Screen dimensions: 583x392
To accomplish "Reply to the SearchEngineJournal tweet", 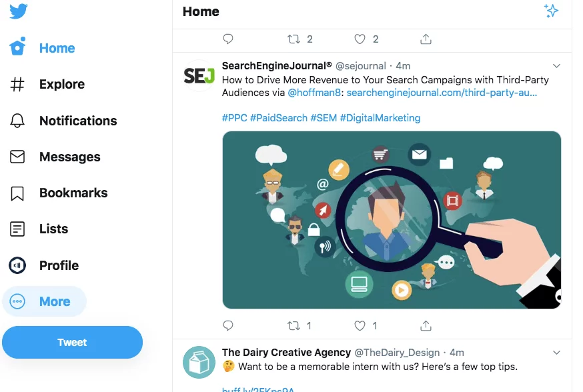I will pos(228,326).
